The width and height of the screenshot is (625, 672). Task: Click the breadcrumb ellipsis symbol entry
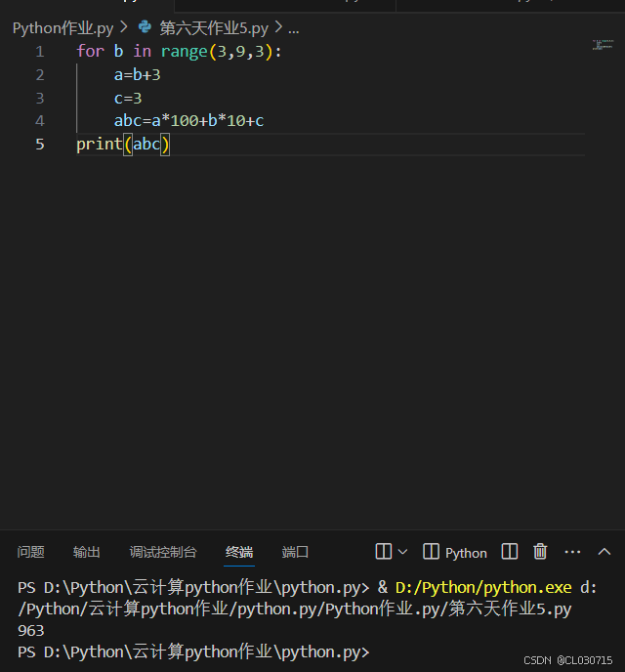tap(293, 29)
